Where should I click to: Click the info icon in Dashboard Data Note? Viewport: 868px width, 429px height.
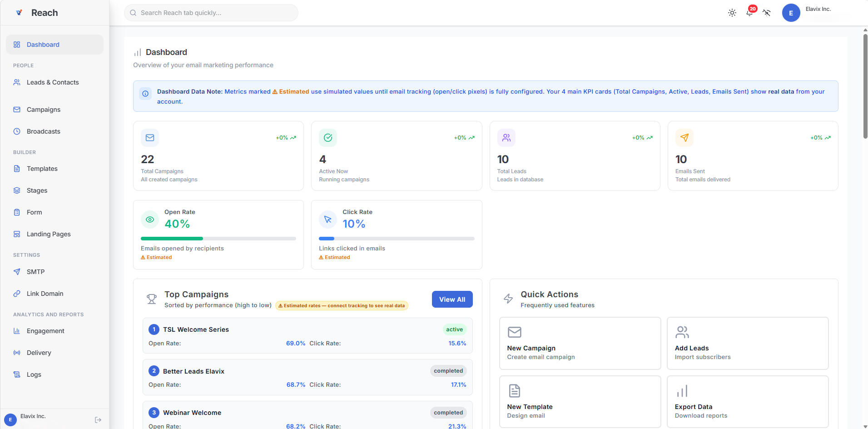(145, 94)
